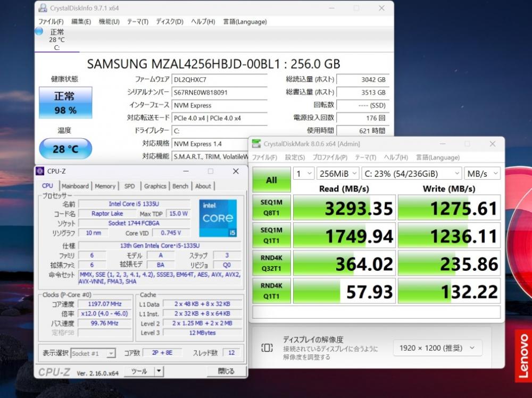532x398 pixels.
Task: Run the RND4K Q32T1 benchmark
Action: point(271,263)
